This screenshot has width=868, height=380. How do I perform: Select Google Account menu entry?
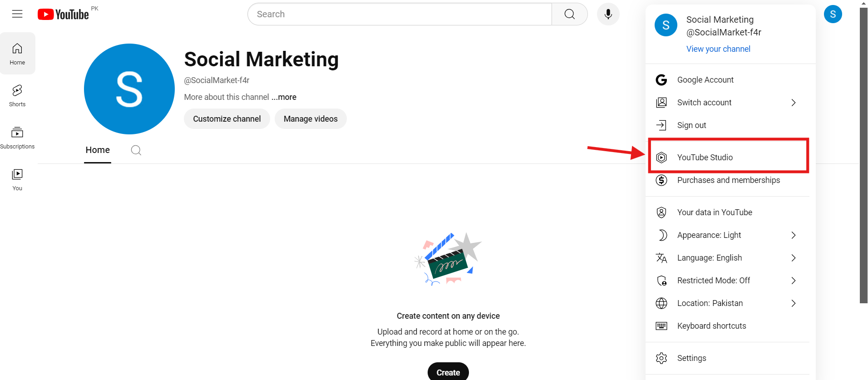[x=727, y=80]
